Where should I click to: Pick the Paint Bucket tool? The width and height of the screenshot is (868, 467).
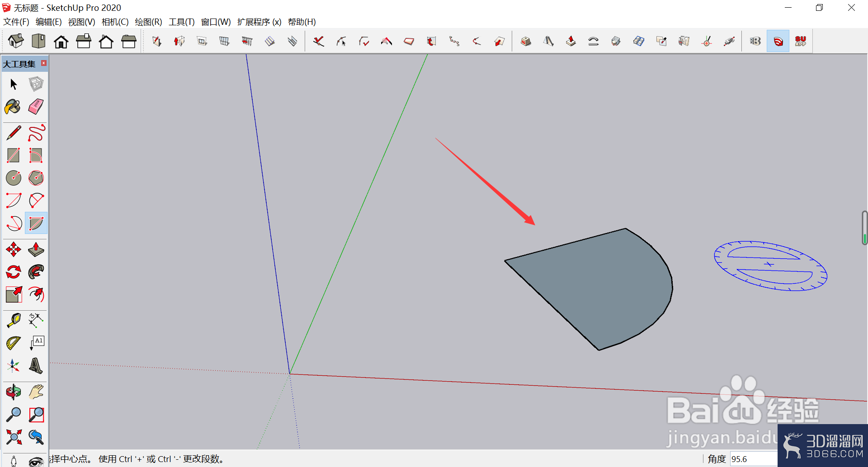[x=14, y=107]
